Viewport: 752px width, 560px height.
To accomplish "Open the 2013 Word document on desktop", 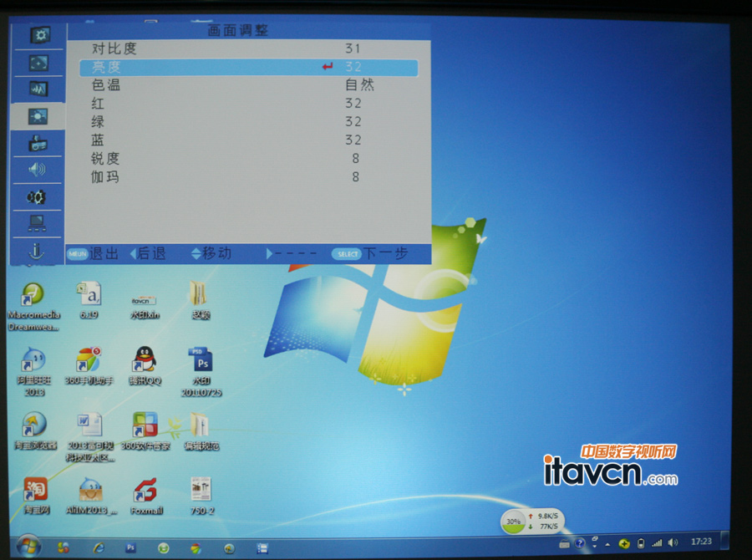I will click(x=90, y=437).
